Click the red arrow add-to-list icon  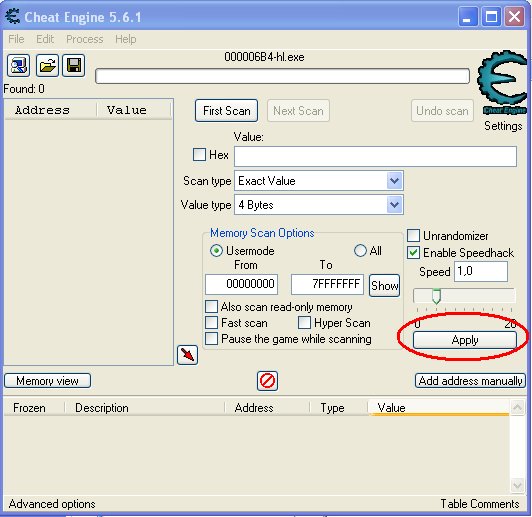tap(187, 355)
